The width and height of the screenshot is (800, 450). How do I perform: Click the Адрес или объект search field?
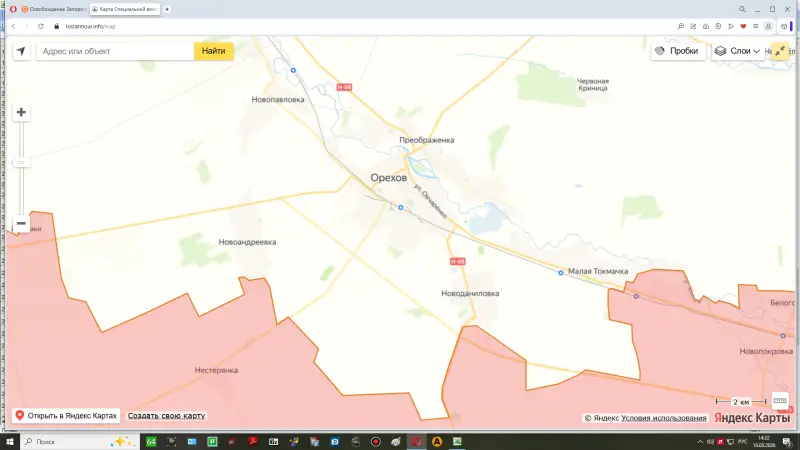pos(115,50)
